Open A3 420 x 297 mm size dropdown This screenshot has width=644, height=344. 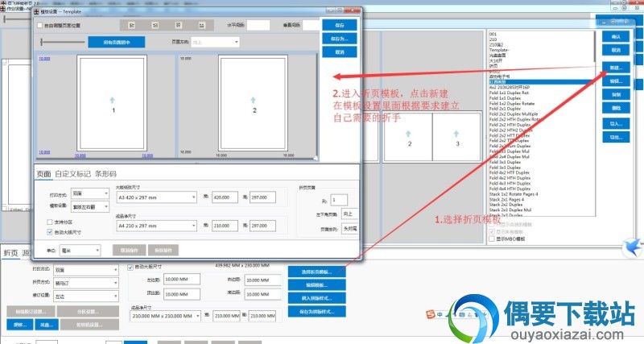(156, 197)
